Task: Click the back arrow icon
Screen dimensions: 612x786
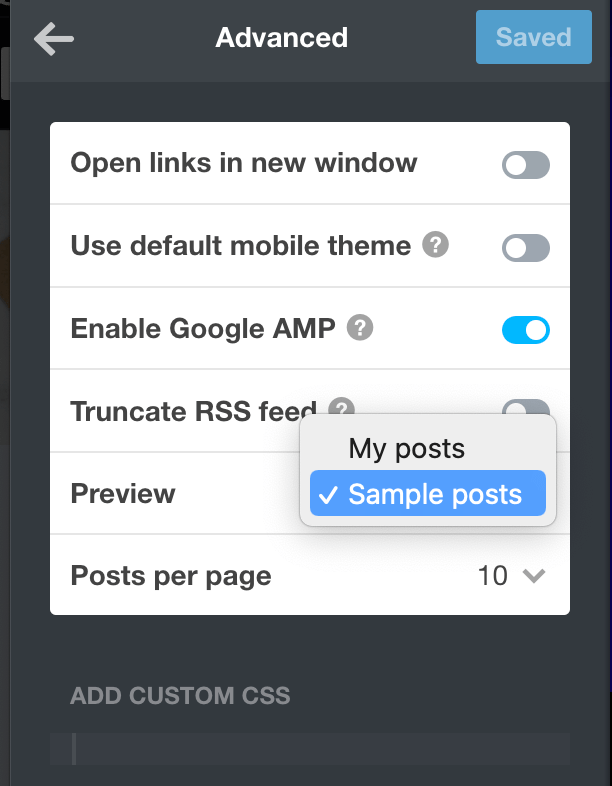Action: click(x=54, y=38)
